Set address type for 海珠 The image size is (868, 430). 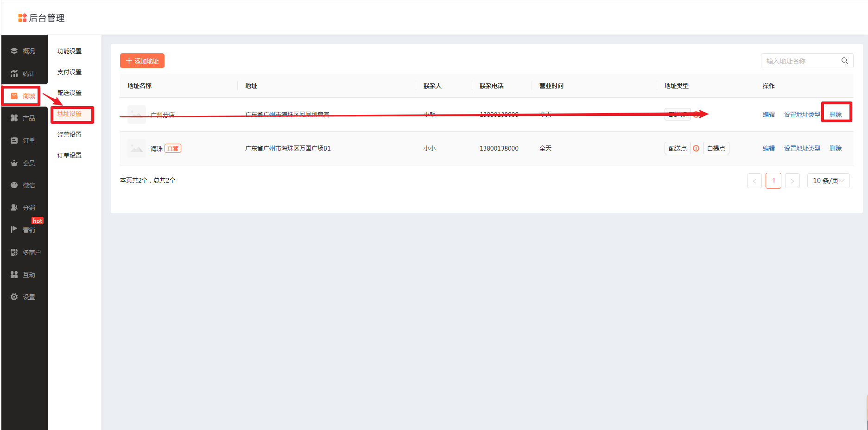point(802,148)
